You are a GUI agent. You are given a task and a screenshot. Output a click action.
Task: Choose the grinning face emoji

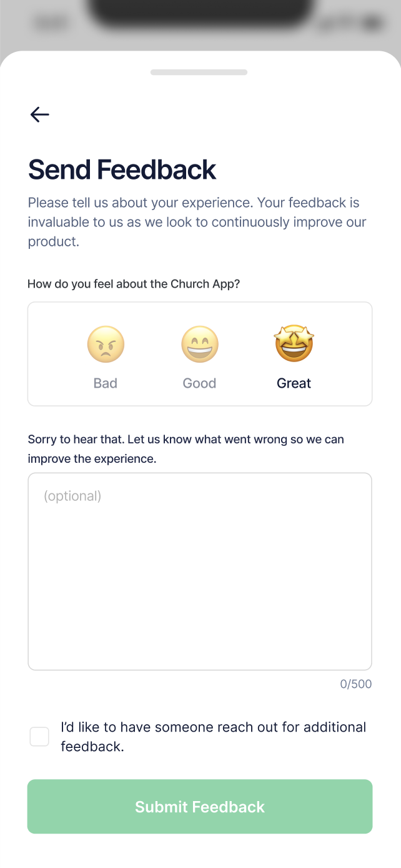(x=200, y=344)
